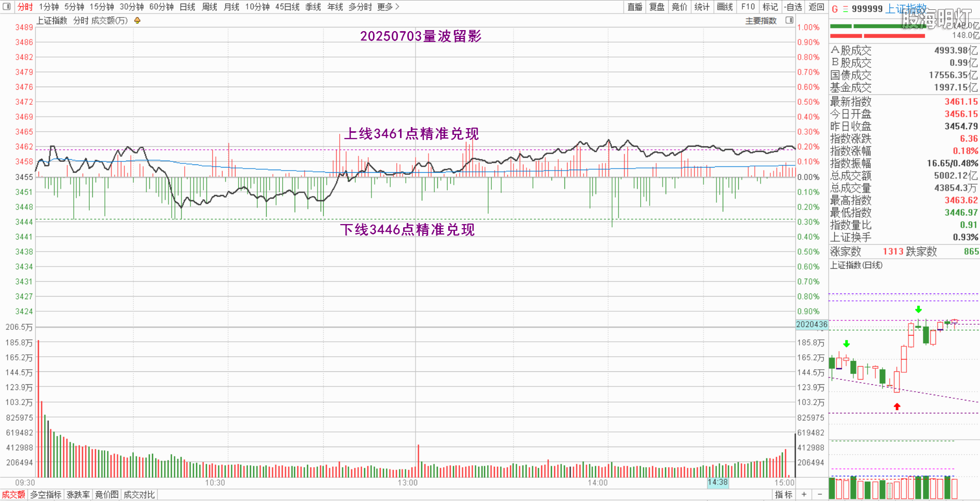Switch to 30分钟 chart period
Image resolution: width=980 pixels, height=501 pixels.
(132, 7)
